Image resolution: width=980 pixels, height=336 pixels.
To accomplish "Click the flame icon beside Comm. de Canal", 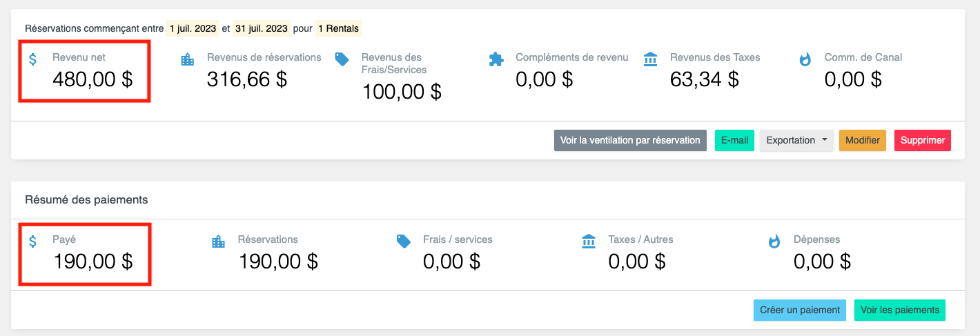I will point(805,59).
